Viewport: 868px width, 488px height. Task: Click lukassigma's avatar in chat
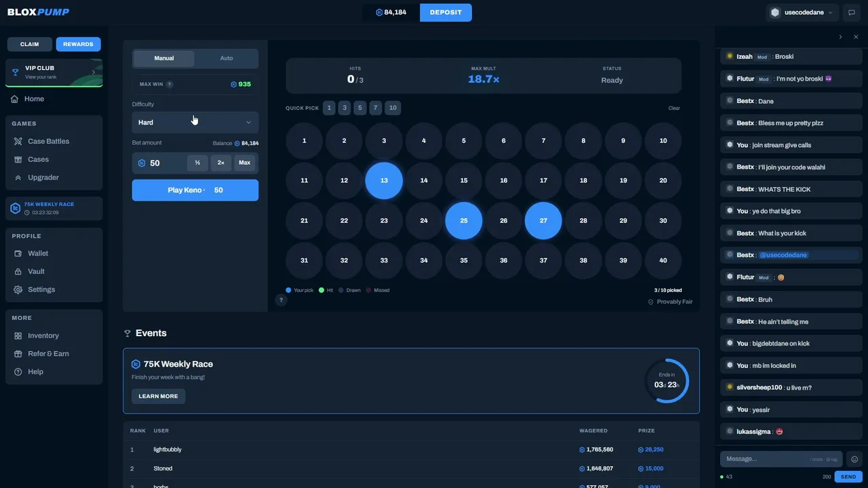(730, 432)
